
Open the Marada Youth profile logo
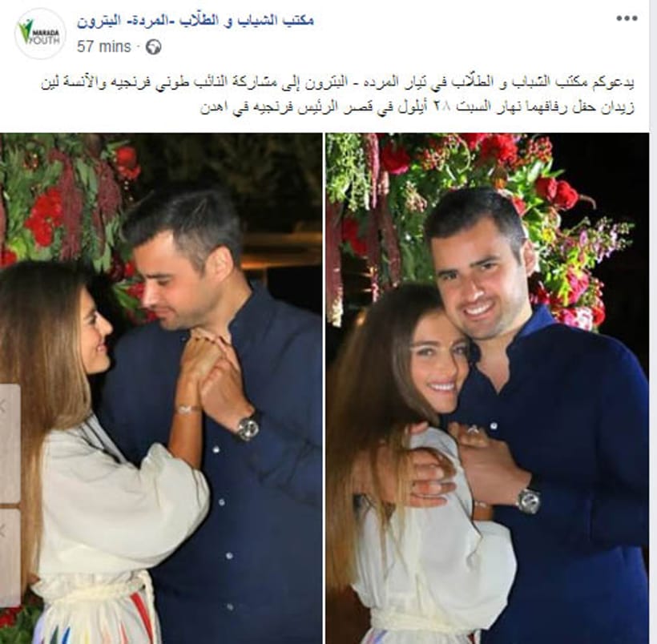tap(41, 34)
